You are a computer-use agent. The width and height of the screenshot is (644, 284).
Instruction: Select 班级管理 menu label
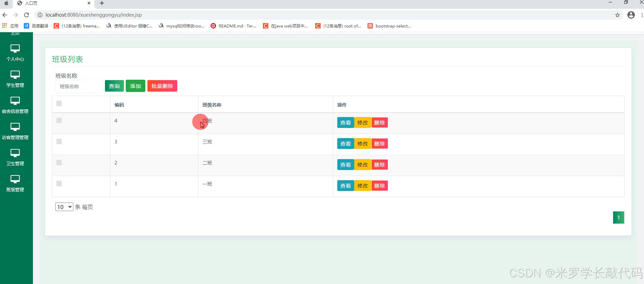click(x=15, y=190)
